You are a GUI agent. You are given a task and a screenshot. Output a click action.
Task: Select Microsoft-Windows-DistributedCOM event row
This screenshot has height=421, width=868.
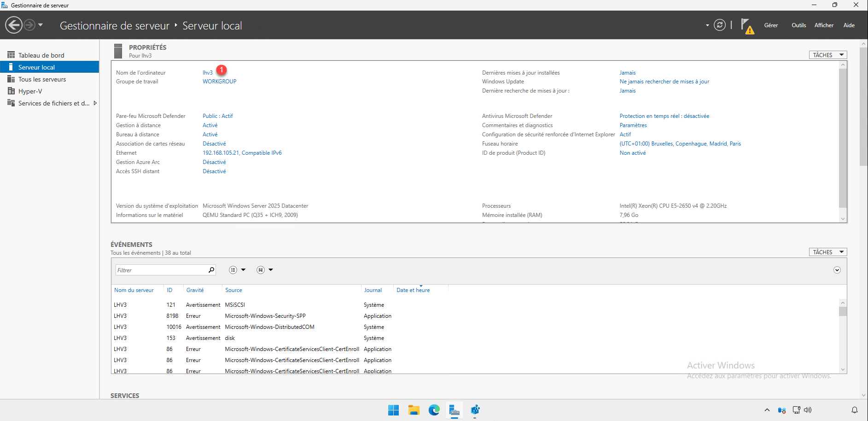click(x=474, y=327)
